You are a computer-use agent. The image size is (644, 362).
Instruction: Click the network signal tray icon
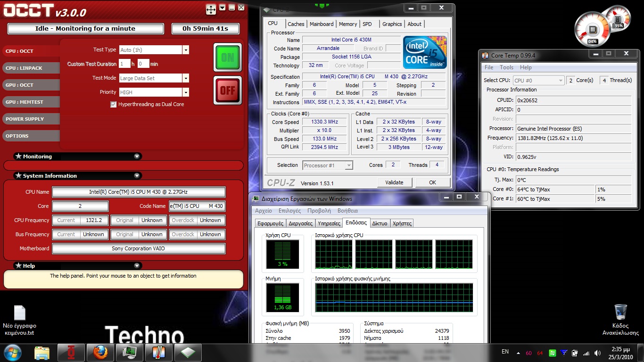pyautogui.click(x=586, y=353)
